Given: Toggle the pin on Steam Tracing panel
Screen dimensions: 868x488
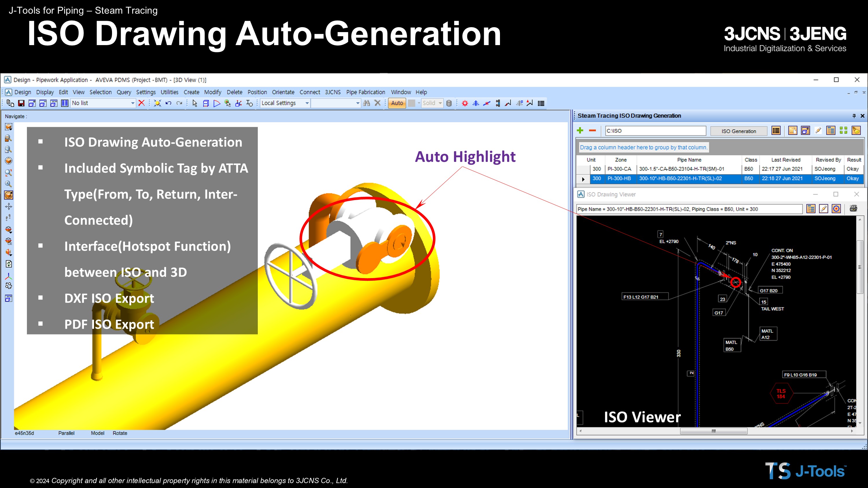Looking at the screenshot, I should click(854, 116).
